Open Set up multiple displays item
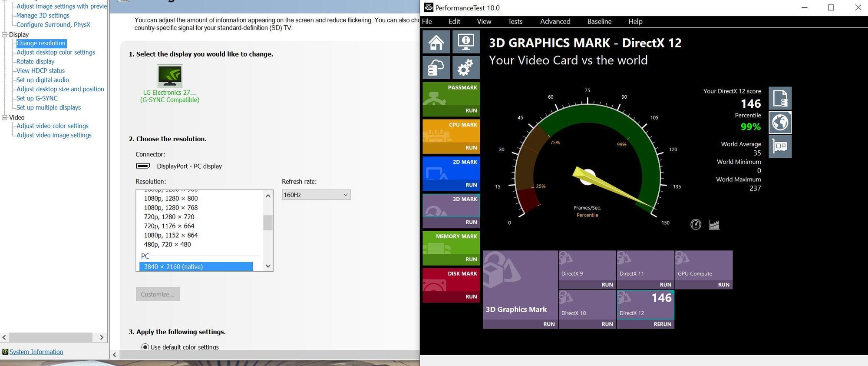The image size is (868, 366). (x=48, y=107)
